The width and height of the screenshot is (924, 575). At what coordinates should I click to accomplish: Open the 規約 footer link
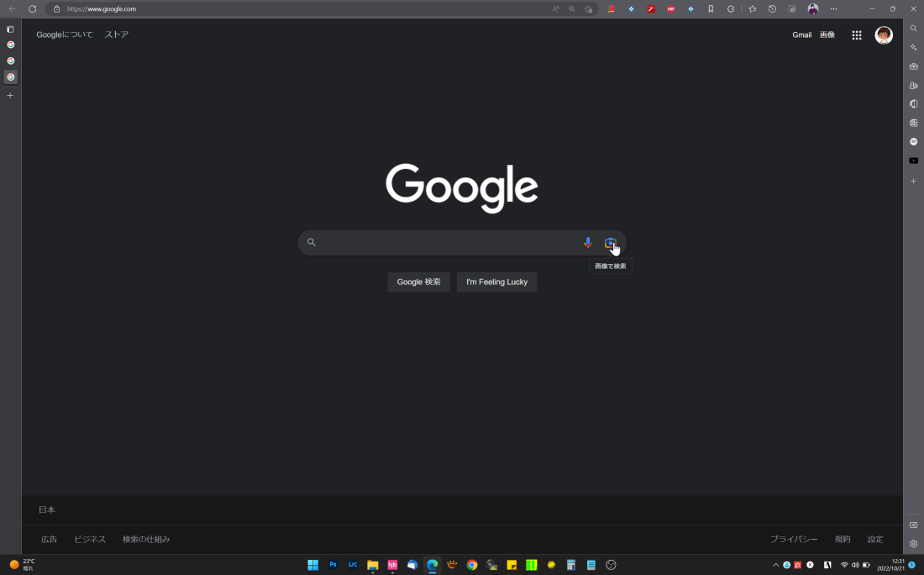pos(842,539)
